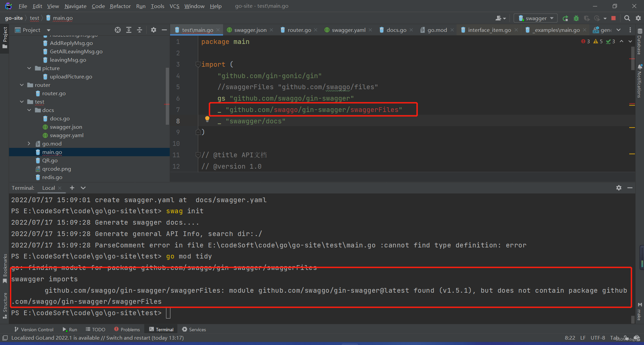The height and width of the screenshot is (345, 644).
Task: Open the VCS menu
Action: click(x=174, y=6)
